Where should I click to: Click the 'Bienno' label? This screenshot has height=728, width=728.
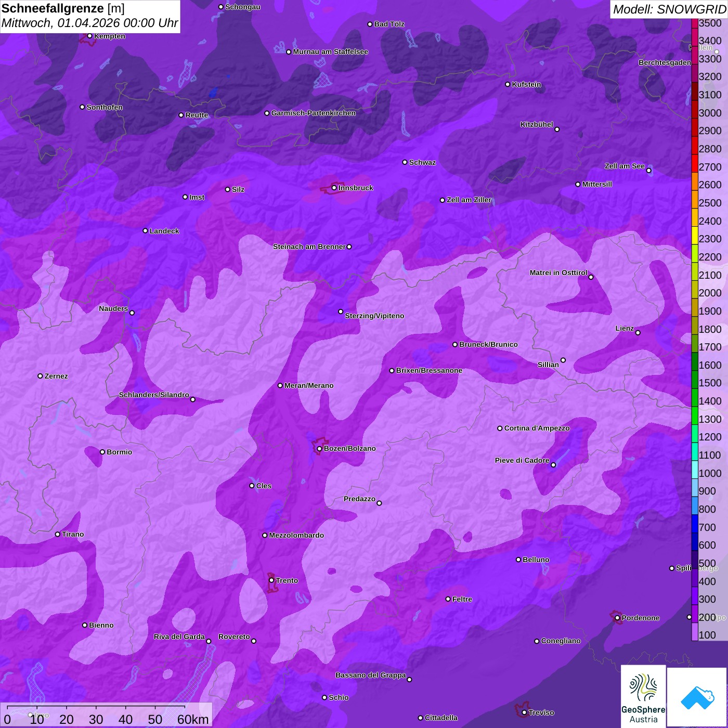(x=101, y=625)
